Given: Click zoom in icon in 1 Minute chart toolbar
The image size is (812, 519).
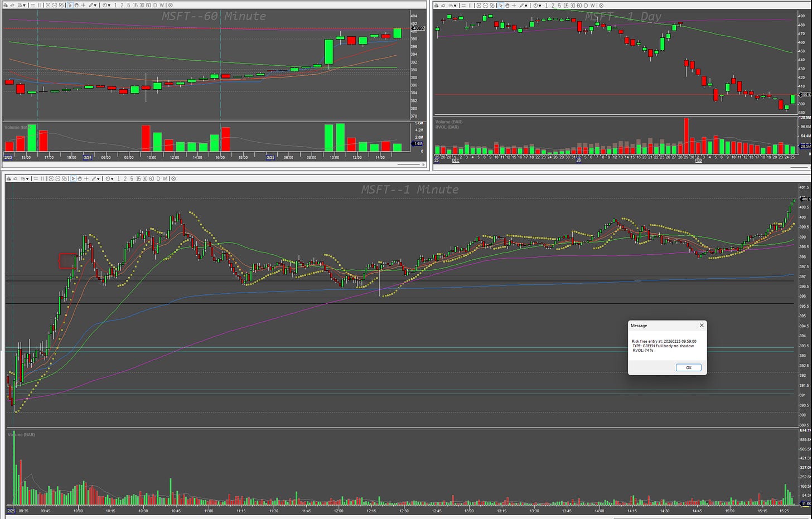Looking at the screenshot, I should click(x=51, y=178).
